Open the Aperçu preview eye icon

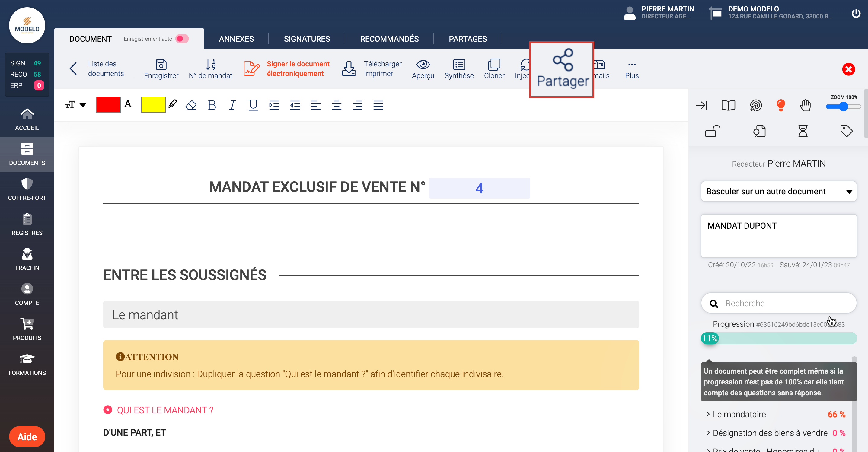pyautogui.click(x=423, y=64)
